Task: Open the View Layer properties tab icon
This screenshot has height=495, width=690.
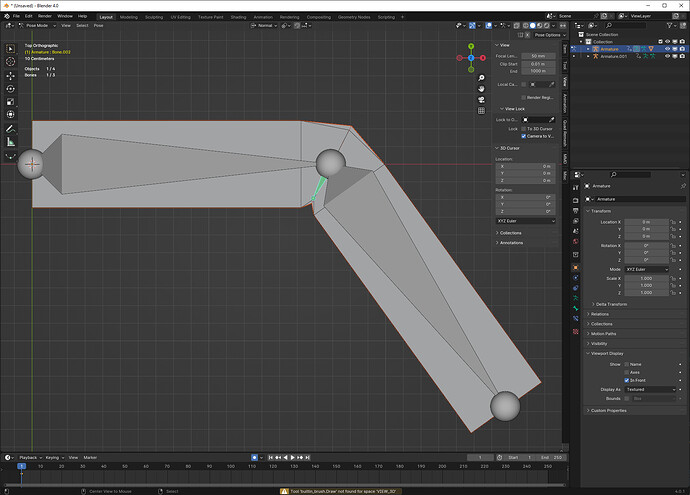Action: pyautogui.click(x=576, y=221)
